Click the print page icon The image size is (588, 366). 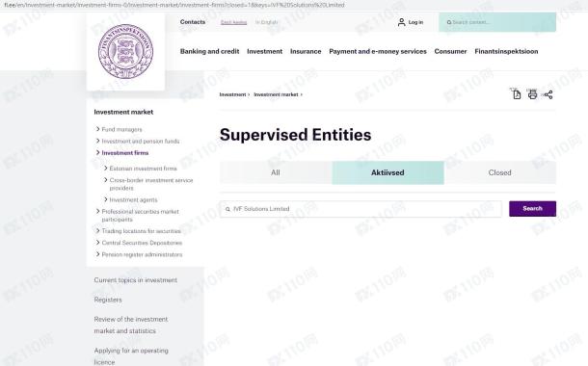(x=532, y=94)
